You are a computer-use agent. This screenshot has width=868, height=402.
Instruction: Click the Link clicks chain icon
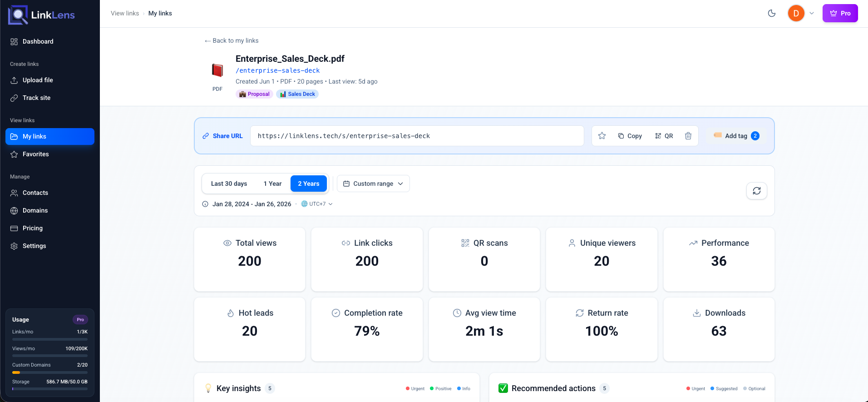point(346,243)
